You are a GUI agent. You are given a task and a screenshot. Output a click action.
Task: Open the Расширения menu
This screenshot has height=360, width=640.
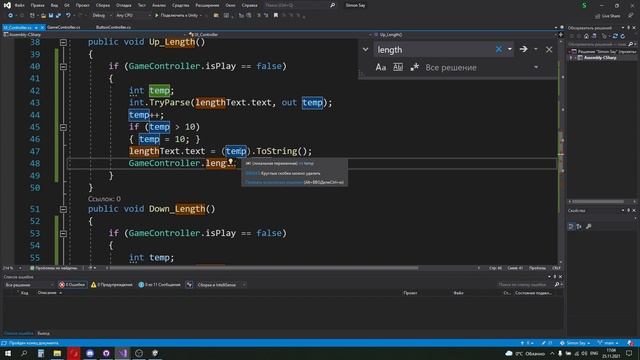tap(207, 5)
